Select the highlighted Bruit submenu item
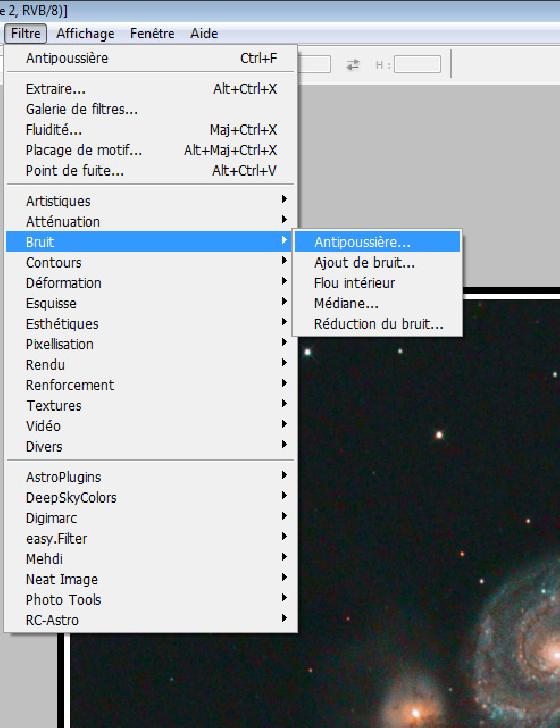This screenshot has width=560, height=728. 151,242
